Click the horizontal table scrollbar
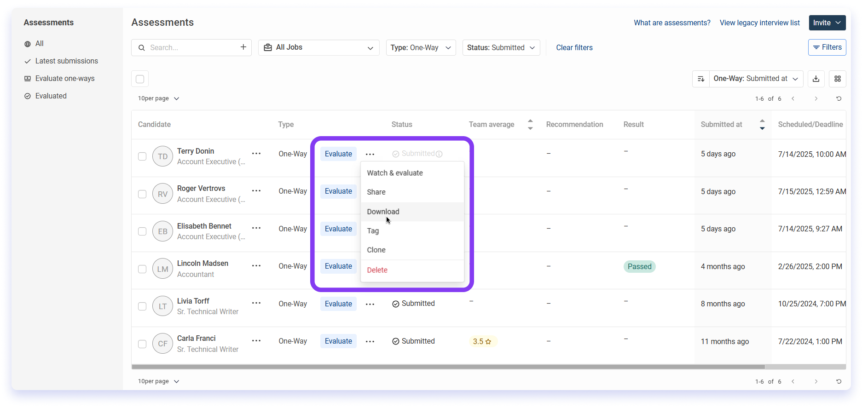868x408 pixels. tap(448, 367)
